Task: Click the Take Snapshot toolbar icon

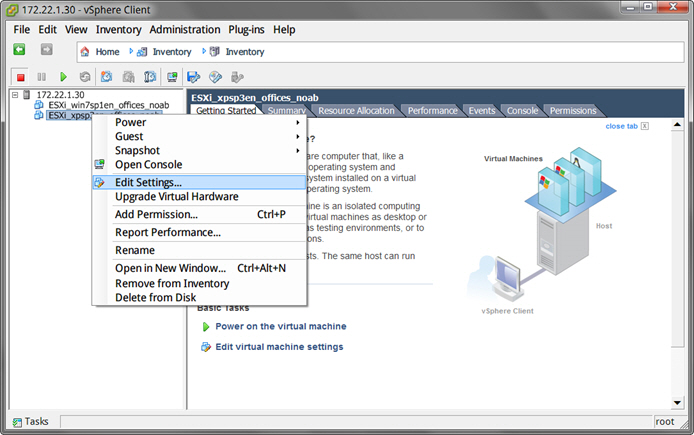Action: [106, 77]
